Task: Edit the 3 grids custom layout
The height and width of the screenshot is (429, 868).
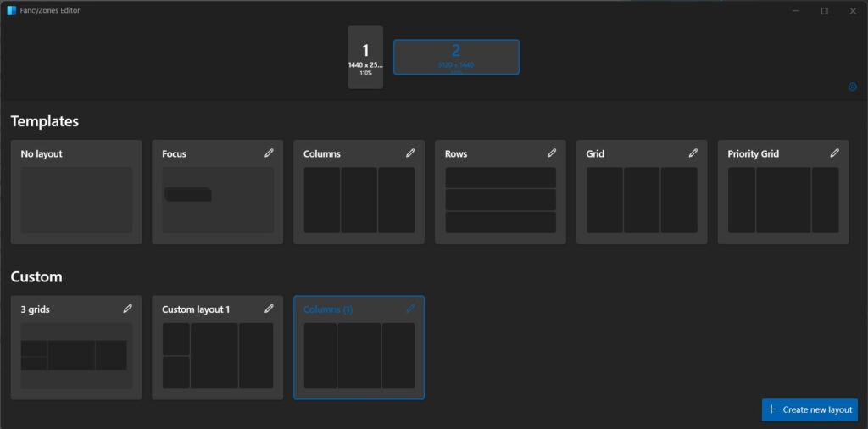Action: click(x=128, y=309)
